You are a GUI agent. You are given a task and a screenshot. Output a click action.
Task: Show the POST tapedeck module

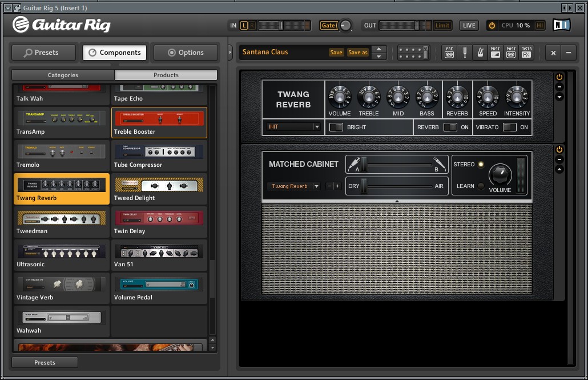[x=511, y=53]
